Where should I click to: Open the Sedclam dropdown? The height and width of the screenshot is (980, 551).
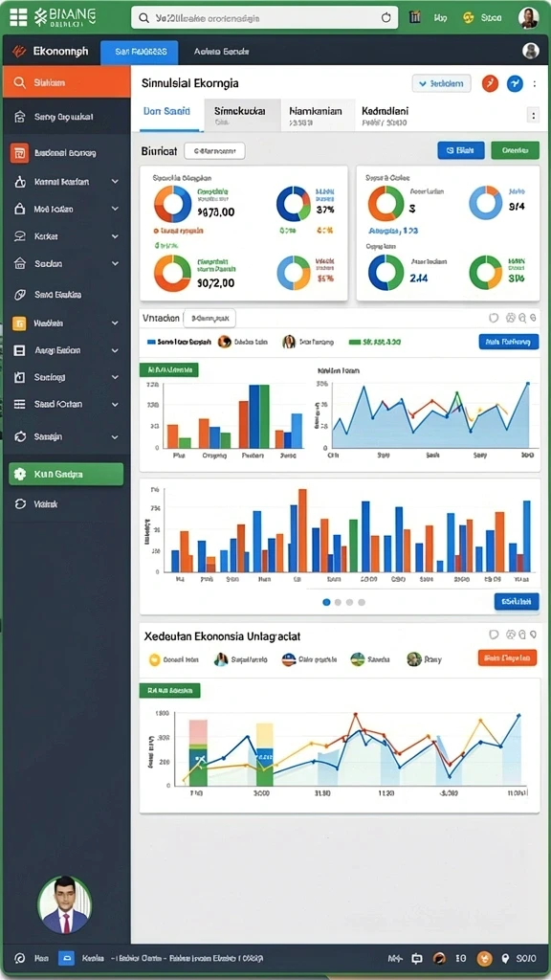pyautogui.click(x=441, y=83)
